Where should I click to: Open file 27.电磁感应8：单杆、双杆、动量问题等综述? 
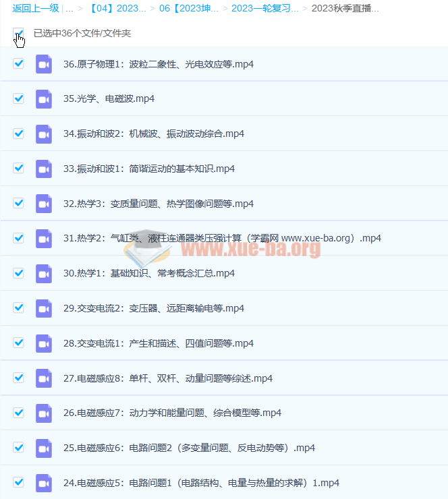(x=168, y=378)
